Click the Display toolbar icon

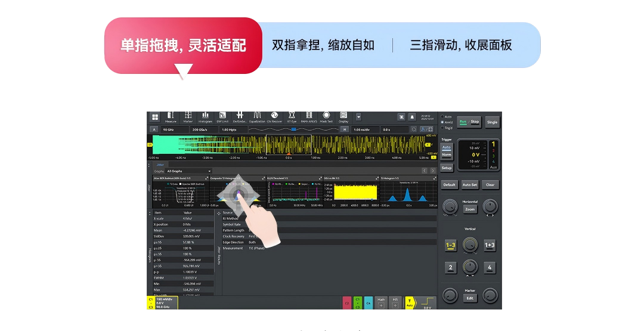[343, 117]
